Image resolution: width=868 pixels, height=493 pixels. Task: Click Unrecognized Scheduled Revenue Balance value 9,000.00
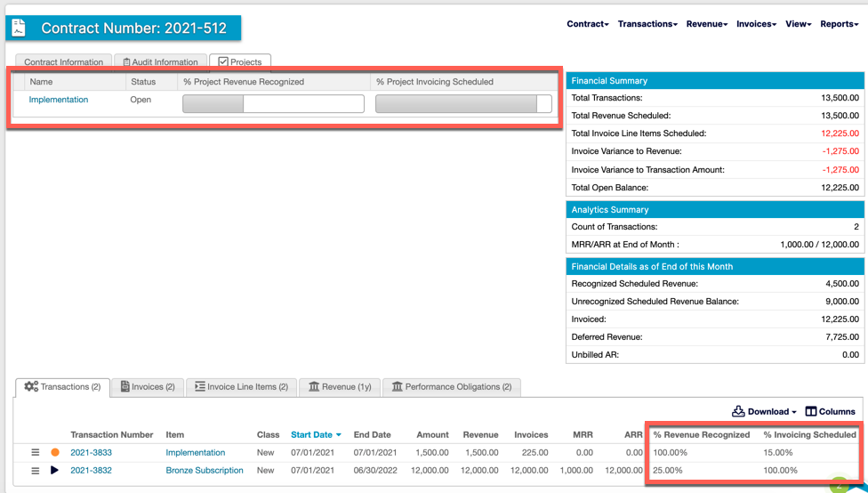click(x=842, y=302)
